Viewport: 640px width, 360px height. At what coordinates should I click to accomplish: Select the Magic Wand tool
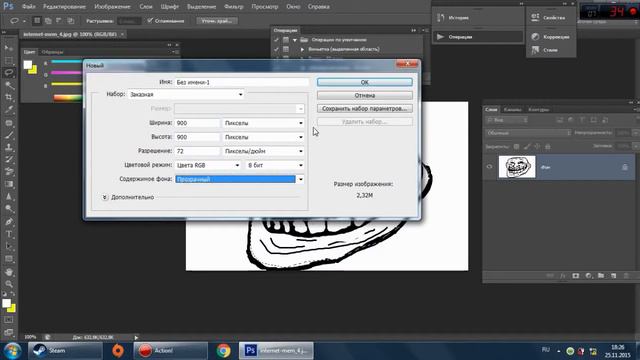coord(9,85)
